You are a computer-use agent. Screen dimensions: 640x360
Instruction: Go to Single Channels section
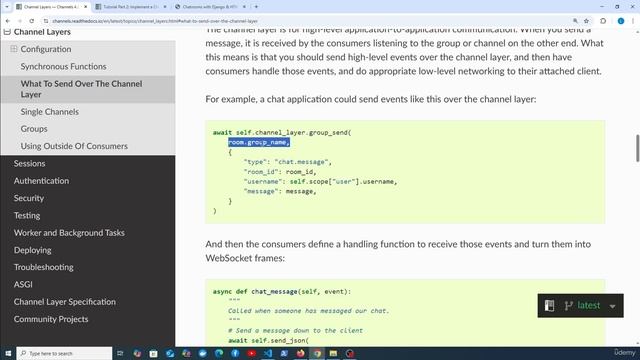coord(49,111)
